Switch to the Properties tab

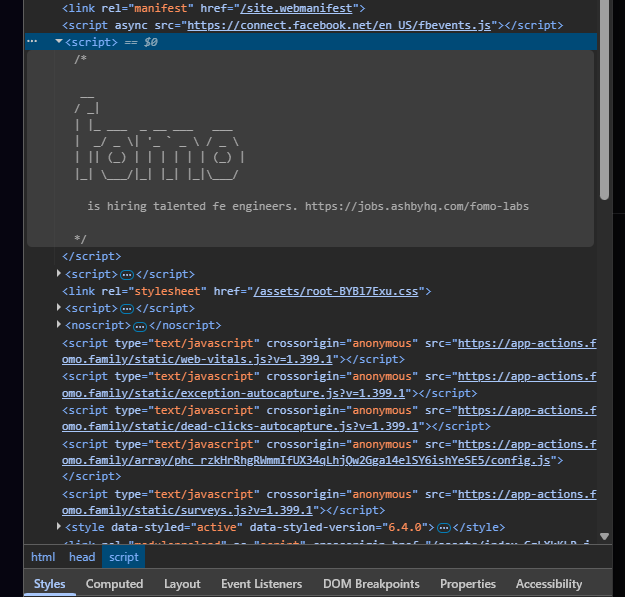(468, 584)
